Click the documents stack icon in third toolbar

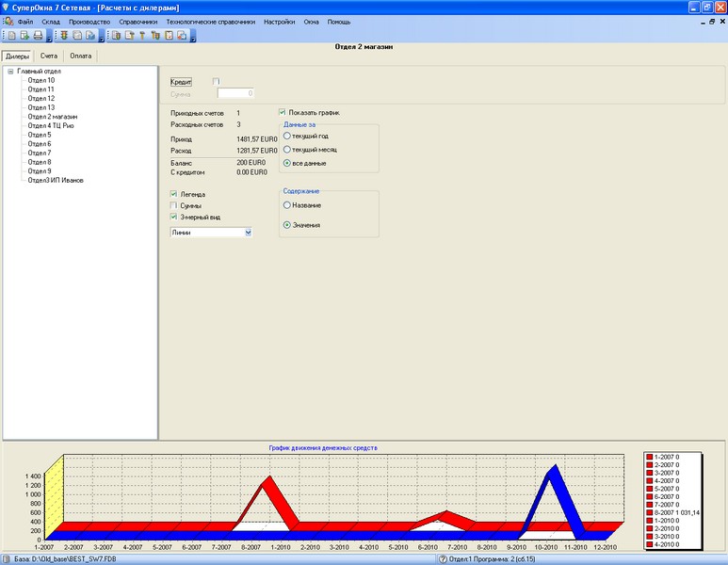click(x=116, y=35)
